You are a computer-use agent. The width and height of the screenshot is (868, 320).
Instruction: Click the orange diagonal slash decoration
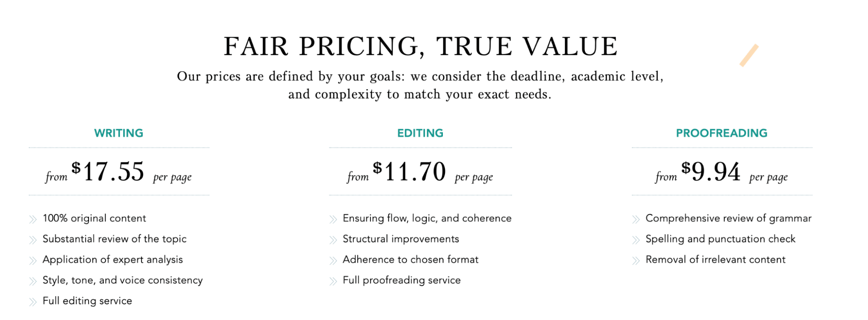749,55
